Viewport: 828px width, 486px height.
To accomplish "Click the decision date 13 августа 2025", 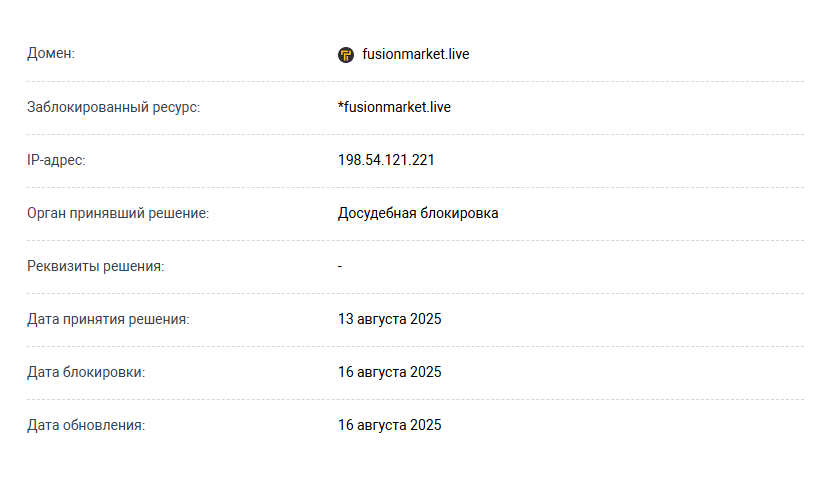I will (390, 319).
